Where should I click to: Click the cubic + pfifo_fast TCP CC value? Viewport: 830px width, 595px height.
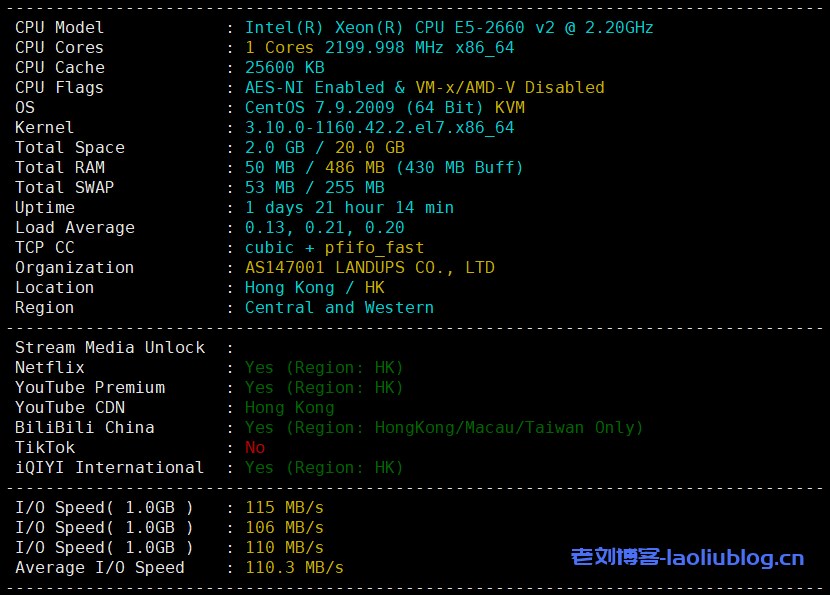click(334, 248)
